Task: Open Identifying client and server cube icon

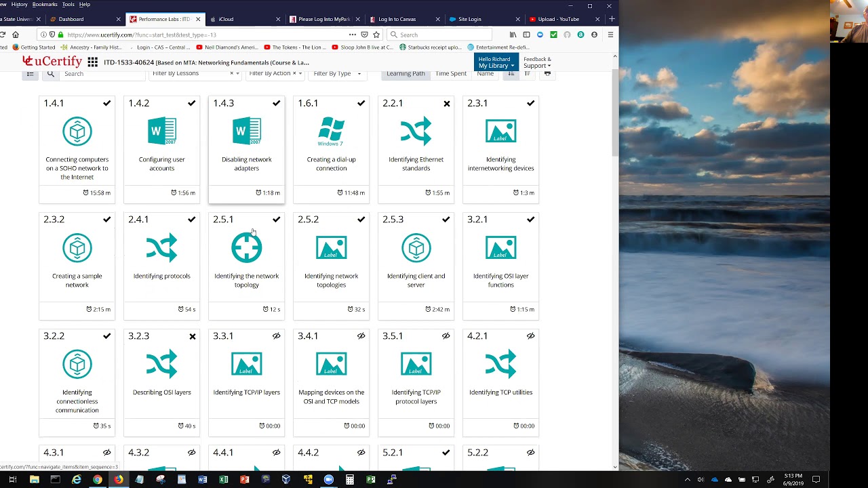Action: 416,248
